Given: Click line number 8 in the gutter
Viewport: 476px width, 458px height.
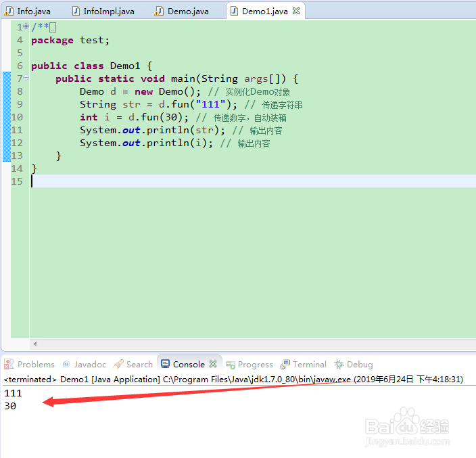Looking at the screenshot, I should pos(20,91).
